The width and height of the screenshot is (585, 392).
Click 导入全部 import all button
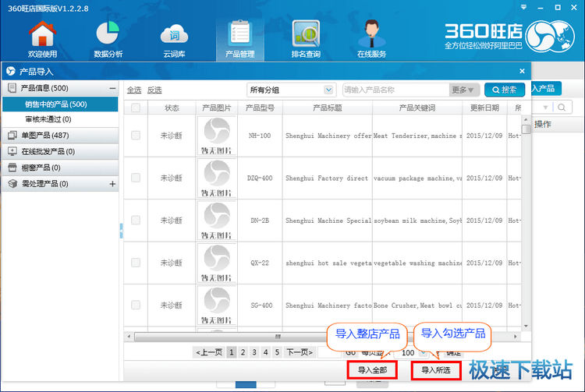[x=372, y=370]
